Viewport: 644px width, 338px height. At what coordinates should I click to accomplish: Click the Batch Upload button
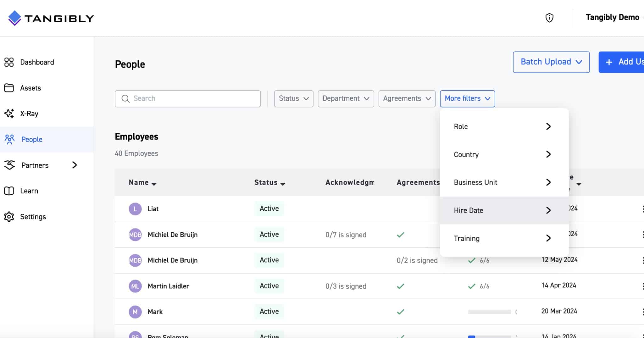[551, 62]
